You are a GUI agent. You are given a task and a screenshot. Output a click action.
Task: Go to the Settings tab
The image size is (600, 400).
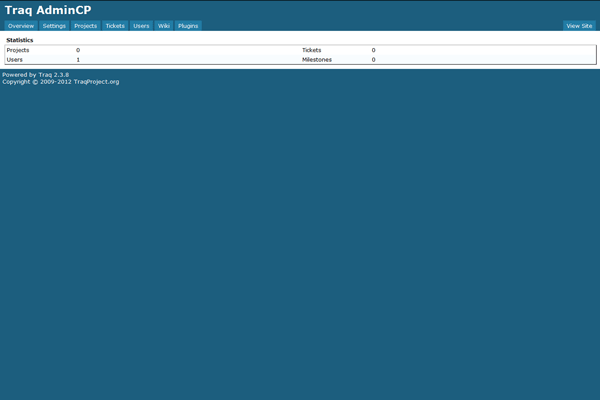[54, 25]
